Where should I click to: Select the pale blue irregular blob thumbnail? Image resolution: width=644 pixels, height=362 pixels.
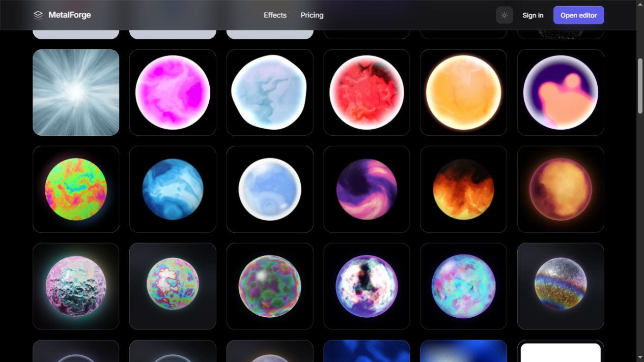point(270,93)
